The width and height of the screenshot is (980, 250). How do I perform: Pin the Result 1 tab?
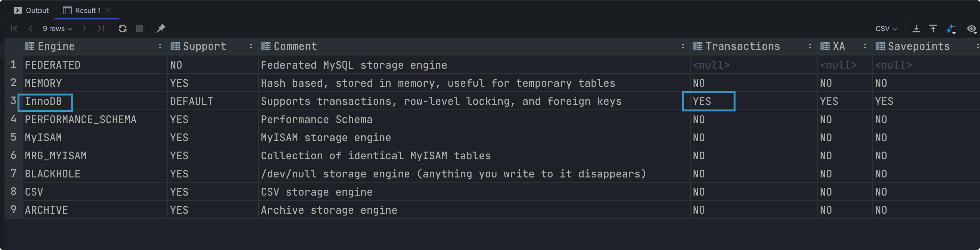pos(161,28)
